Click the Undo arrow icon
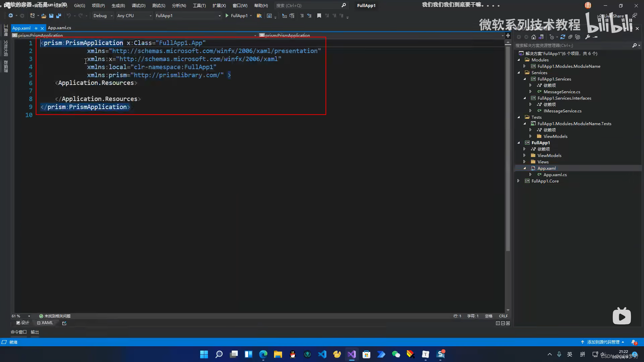Image resolution: width=644 pixels, height=362 pixels. tap(69, 16)
